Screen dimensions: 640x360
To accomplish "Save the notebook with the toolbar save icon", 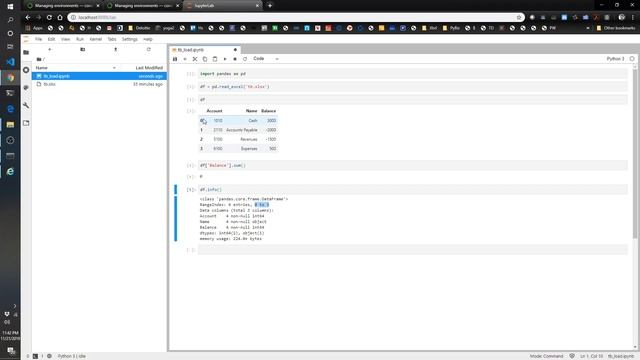I will [175, 59].
